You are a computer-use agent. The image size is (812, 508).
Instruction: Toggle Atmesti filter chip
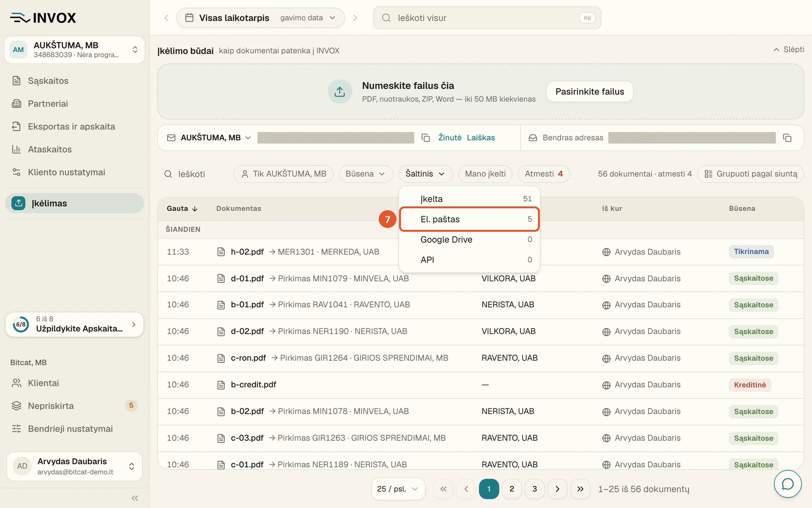pos(544,174)
